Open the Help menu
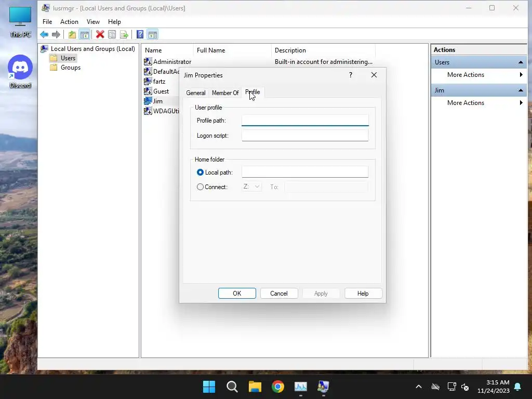Screen dimensions: 532x399 point(114,22)
